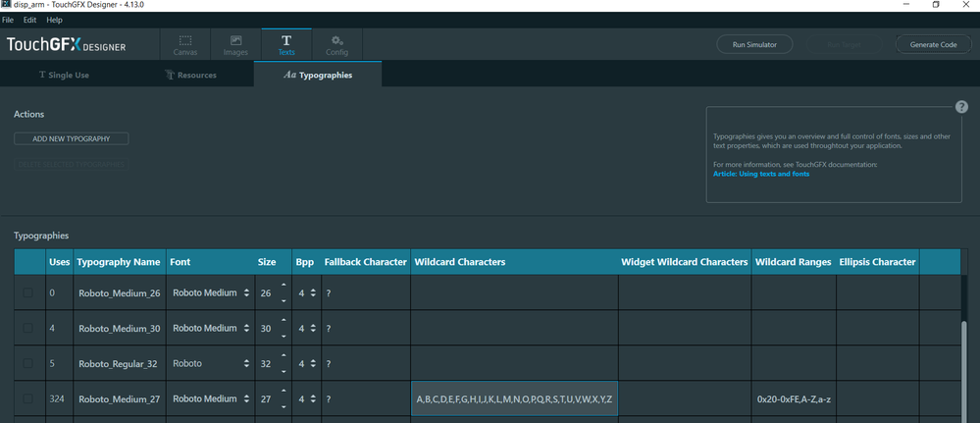Image resolution: width=980 pixels, height=423 pixels.
Task: Open the File menu
Action: 8,20
